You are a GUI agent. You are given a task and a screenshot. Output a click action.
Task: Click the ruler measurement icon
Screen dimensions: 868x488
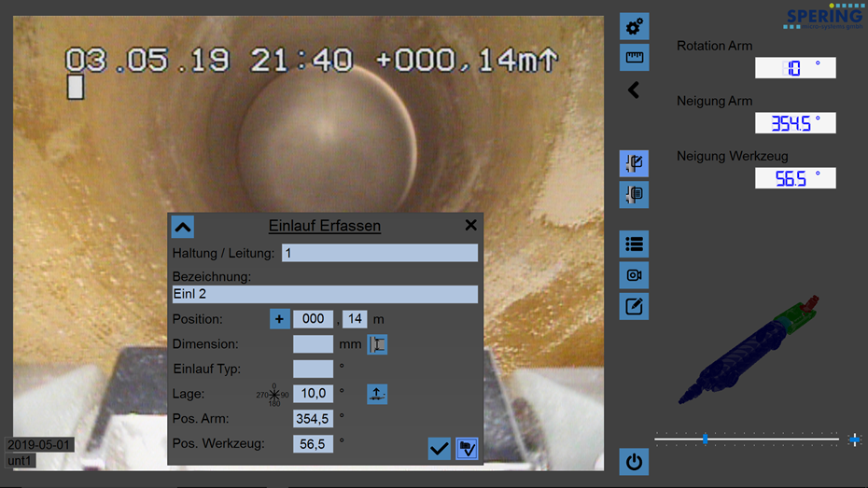click(x=635, y=58)
